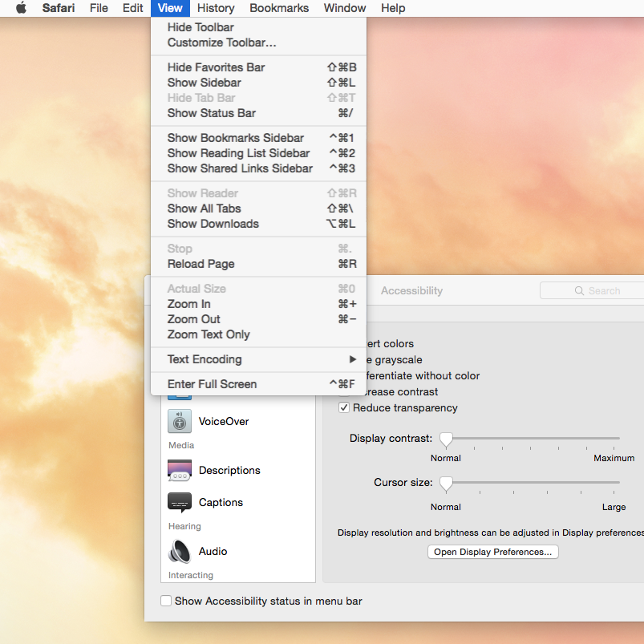
Task: Click the Accessibility search field
Action: [592, 291]
